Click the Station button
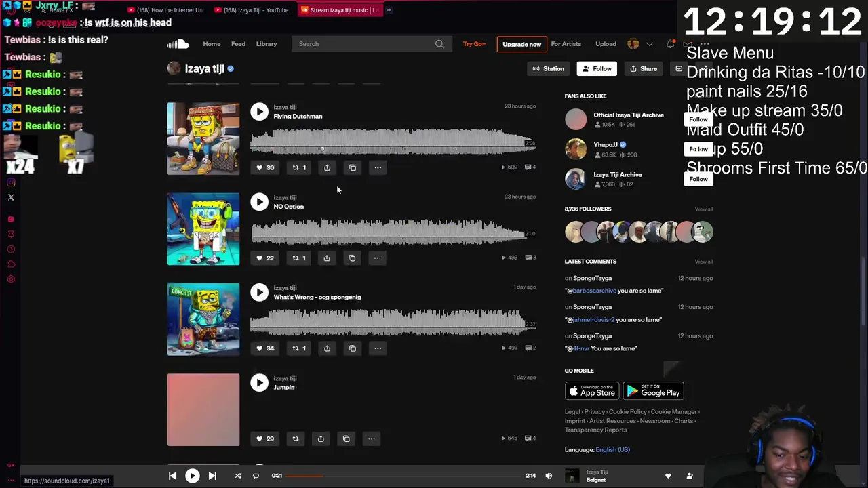 [x=548, y=68]
